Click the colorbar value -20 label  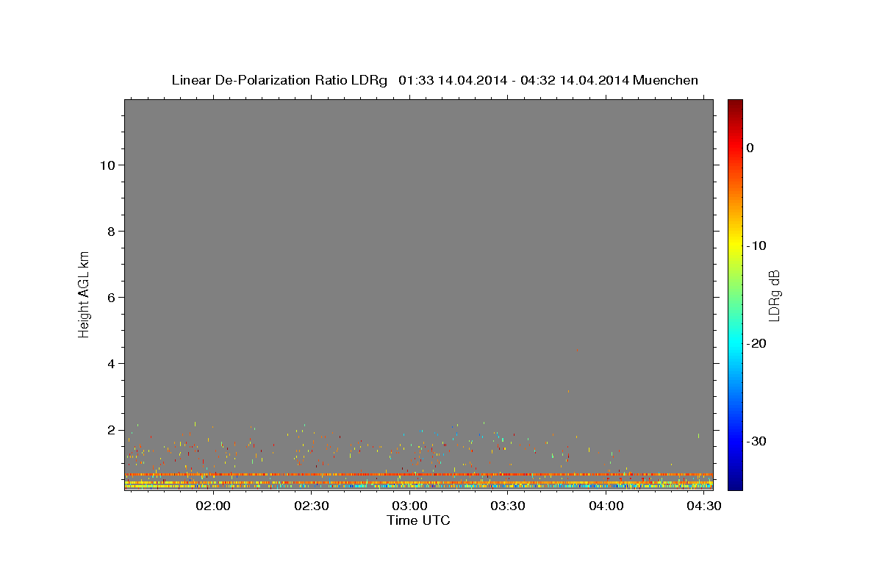coord(757,343)
